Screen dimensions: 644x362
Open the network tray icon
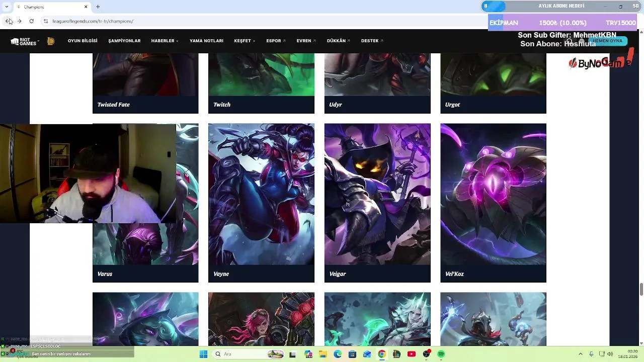(602, 354)
